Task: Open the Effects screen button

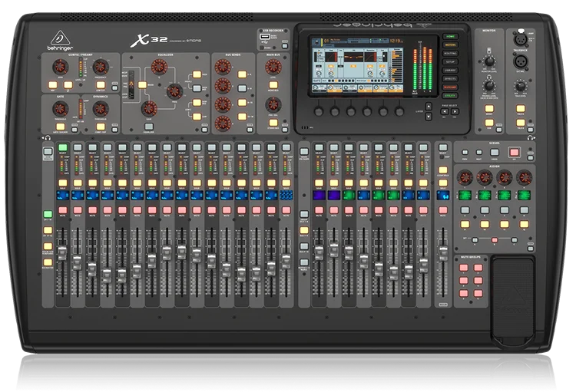Action: click(x=450, y=78)
